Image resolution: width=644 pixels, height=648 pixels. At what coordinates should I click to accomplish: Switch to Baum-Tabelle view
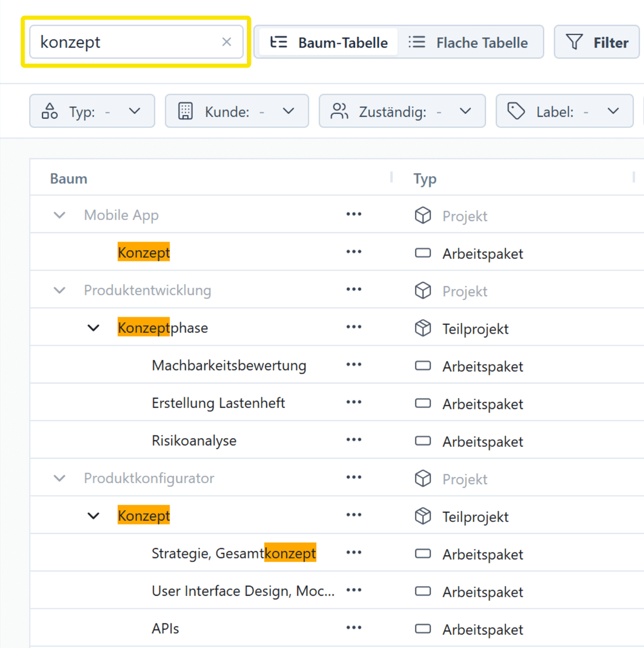coord(329,42)
